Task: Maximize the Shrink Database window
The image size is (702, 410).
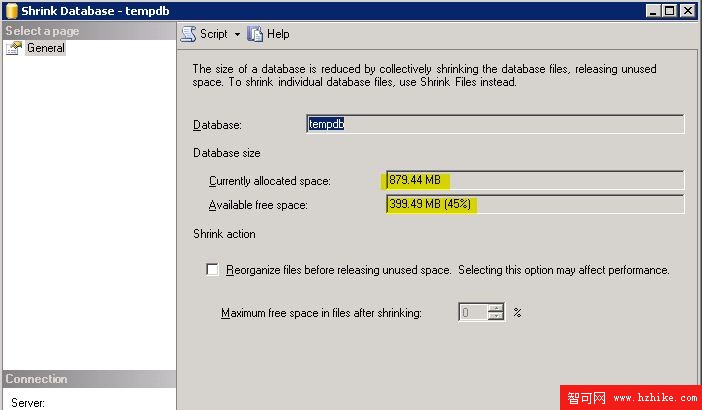Action: click(669, 11)
